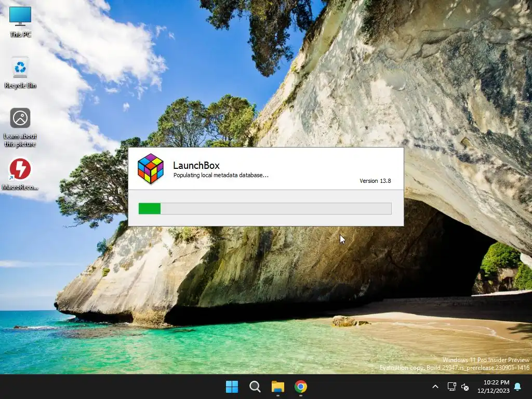Select "Learn about this picture" desktop icon
Viewport: 532px width, 399px height.
[x=20, y=128]
